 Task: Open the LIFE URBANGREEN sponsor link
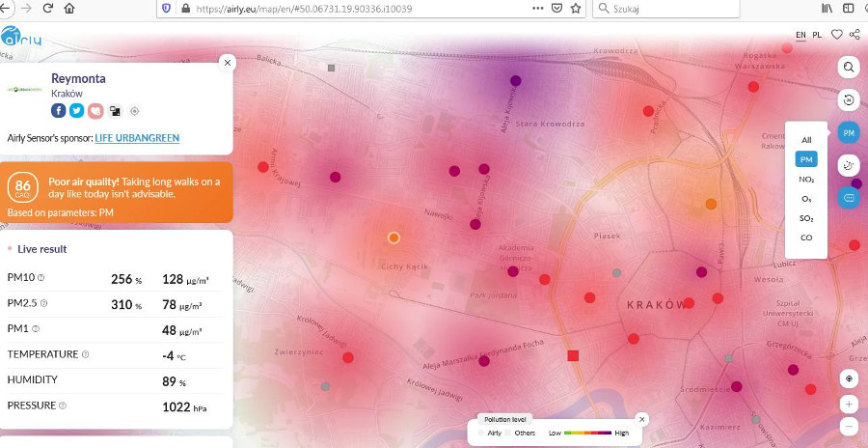(x=137, y=138)
